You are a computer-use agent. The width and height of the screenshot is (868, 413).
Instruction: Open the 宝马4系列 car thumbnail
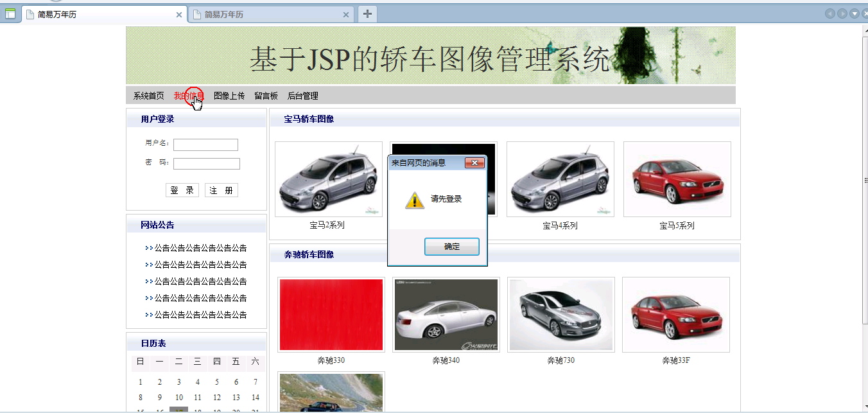[x=560, y=179]
